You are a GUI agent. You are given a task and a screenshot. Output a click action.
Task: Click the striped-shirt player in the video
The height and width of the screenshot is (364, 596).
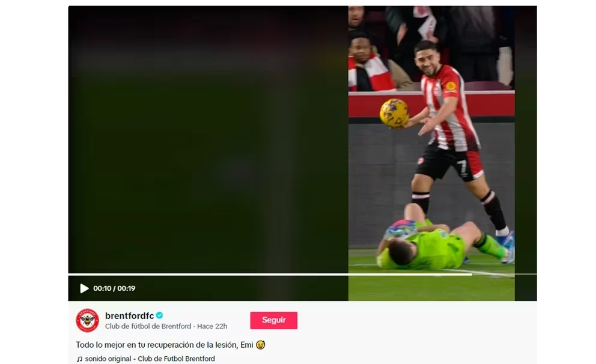pos(456,137)
